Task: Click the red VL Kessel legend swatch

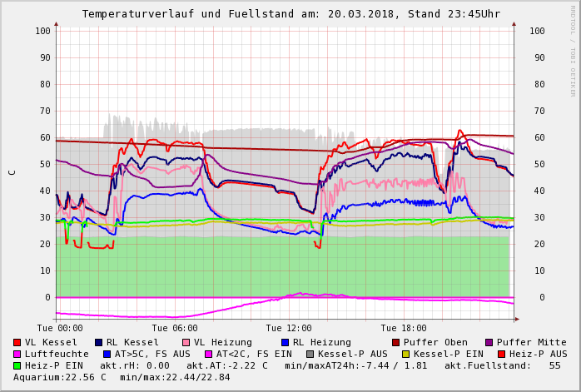Action: point(17,342)
